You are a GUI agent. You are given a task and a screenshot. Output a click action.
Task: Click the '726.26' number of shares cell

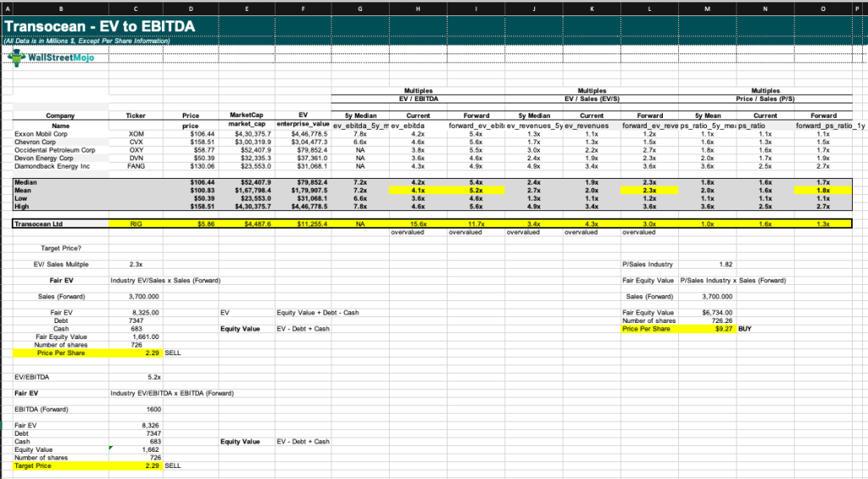[708, 320]
